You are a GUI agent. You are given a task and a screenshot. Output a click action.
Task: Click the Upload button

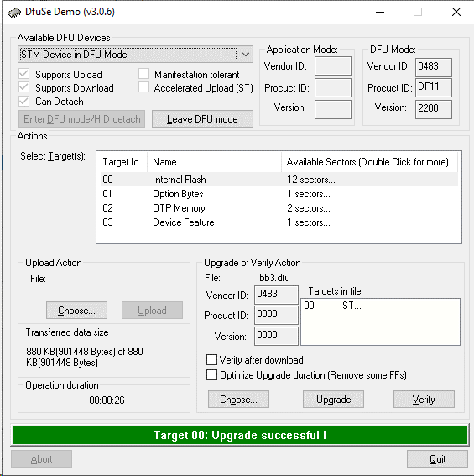(x=152, y=311)
